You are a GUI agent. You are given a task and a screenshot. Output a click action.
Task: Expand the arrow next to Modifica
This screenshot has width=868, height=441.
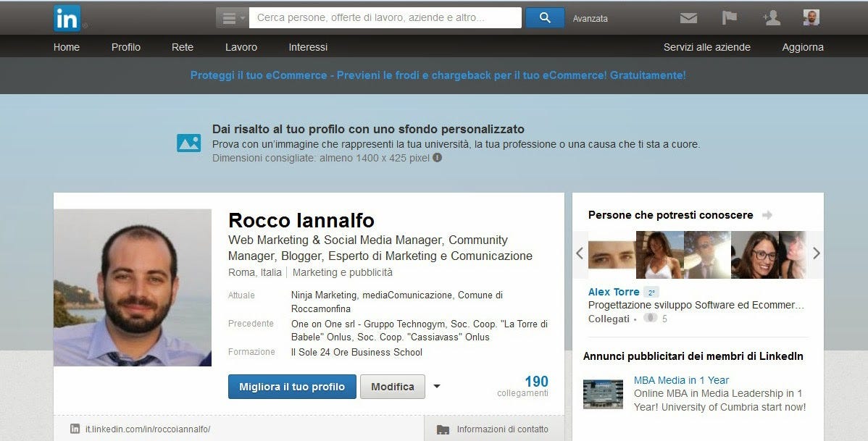[437, 386]
